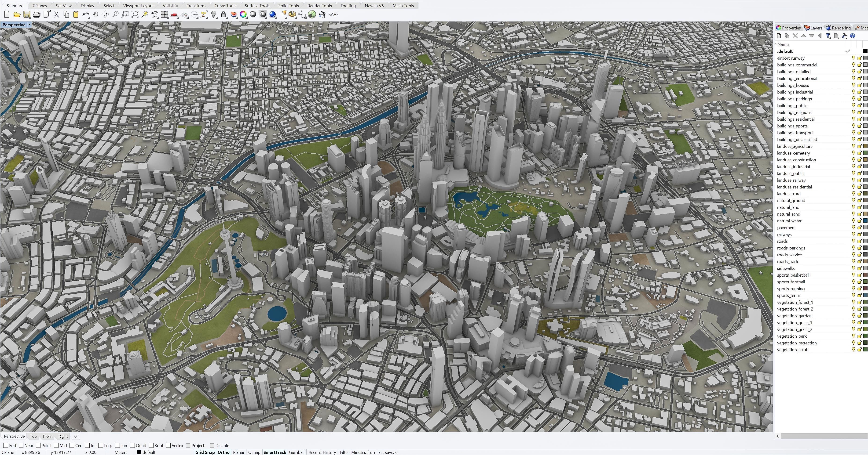Viewport: 868px width, 455px height.
Task: Click the Layers panel horizontal scrollbar left arrow
Action: point(778,437)
